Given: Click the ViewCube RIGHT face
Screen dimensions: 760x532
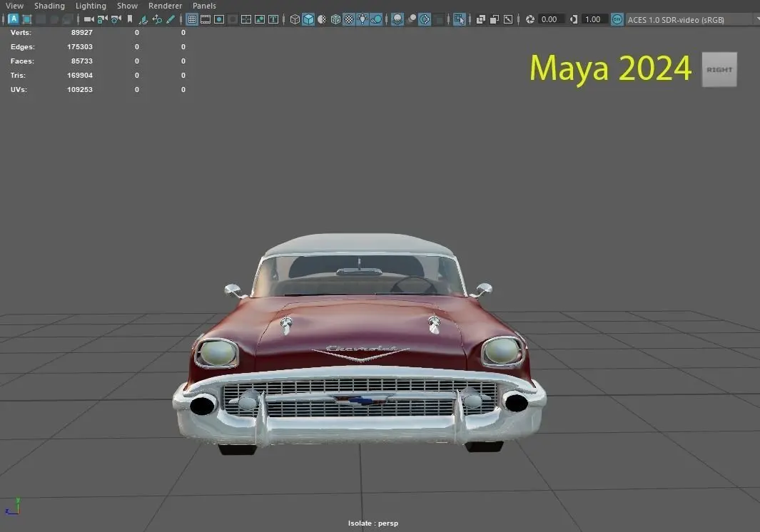Looking at the screenshot, I should [719, 70].
